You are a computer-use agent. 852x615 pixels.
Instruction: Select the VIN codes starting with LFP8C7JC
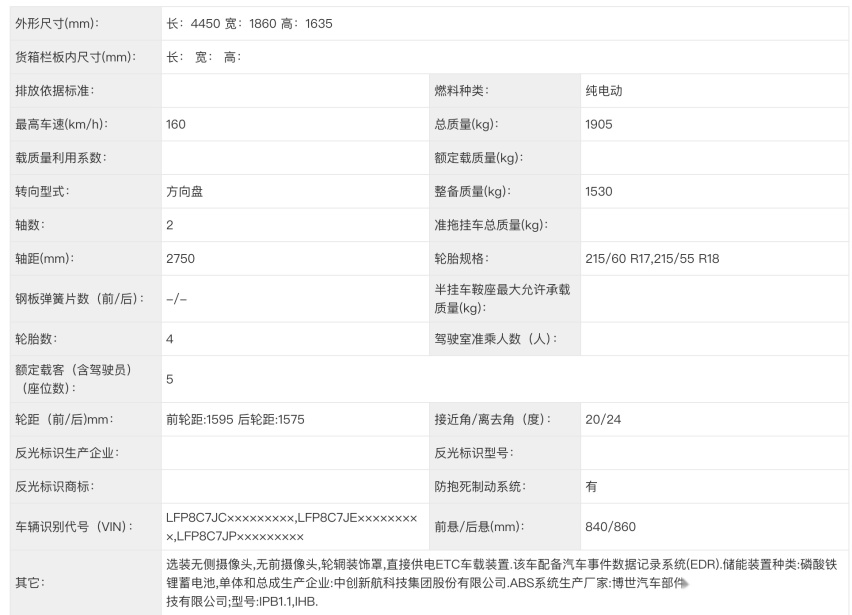[x=292, y=527]
